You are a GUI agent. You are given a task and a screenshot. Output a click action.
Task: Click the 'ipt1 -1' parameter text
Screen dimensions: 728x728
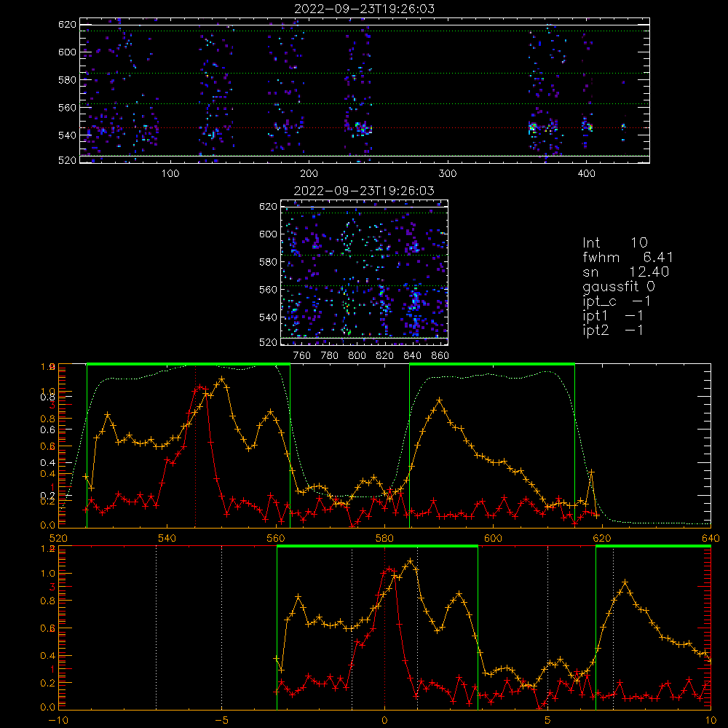click(613, 316)
